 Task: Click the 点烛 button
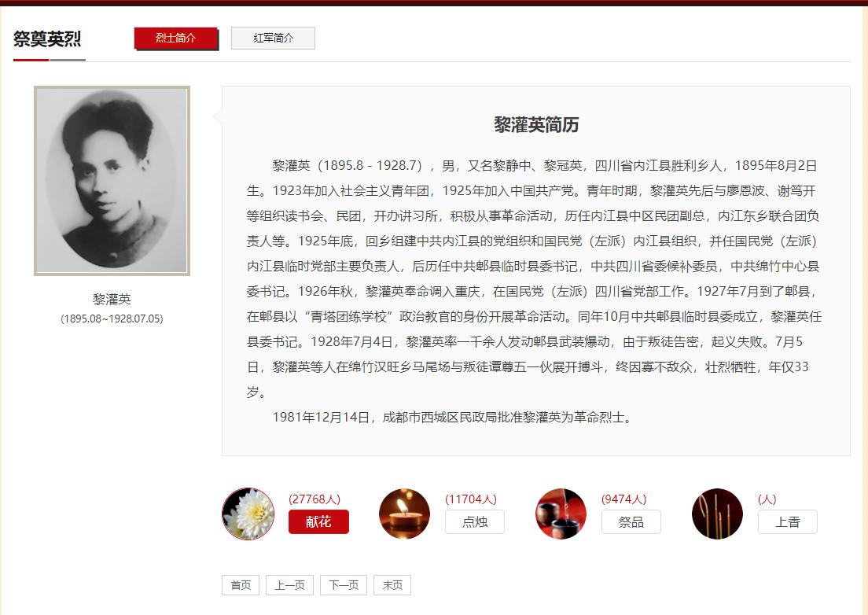tap(475, 521)
